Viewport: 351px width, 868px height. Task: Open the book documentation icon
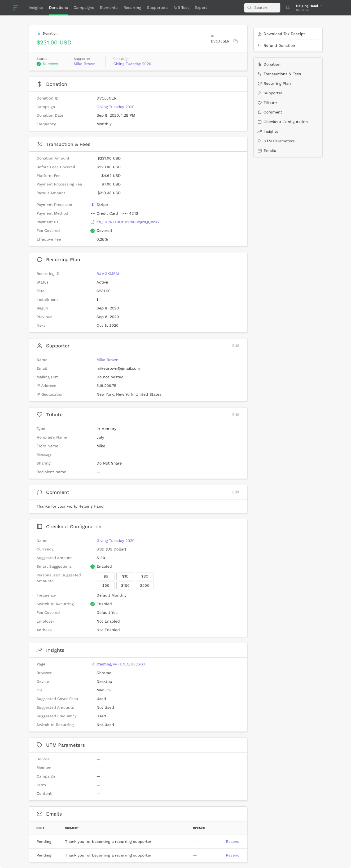coord(288,7)
